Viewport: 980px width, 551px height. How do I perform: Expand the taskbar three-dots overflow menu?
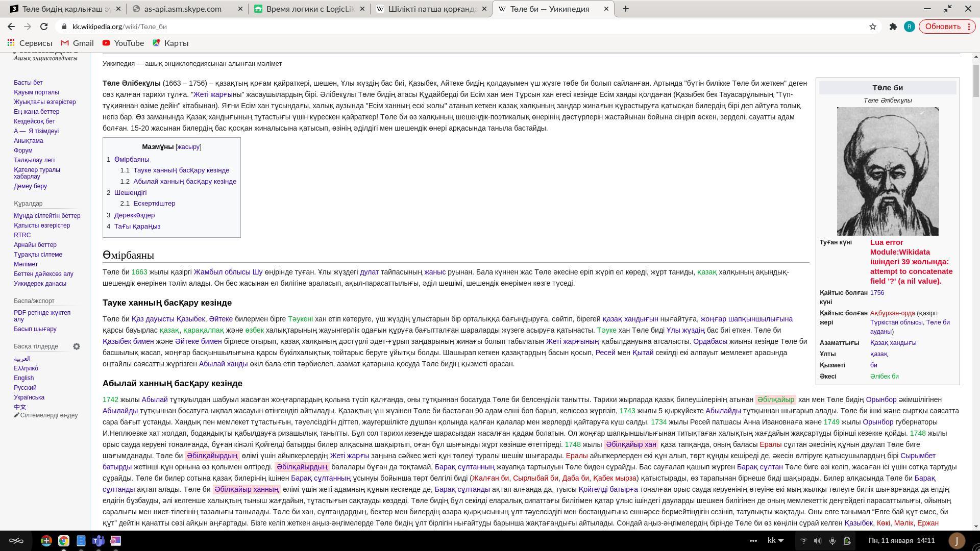click(x=753, y=541)
